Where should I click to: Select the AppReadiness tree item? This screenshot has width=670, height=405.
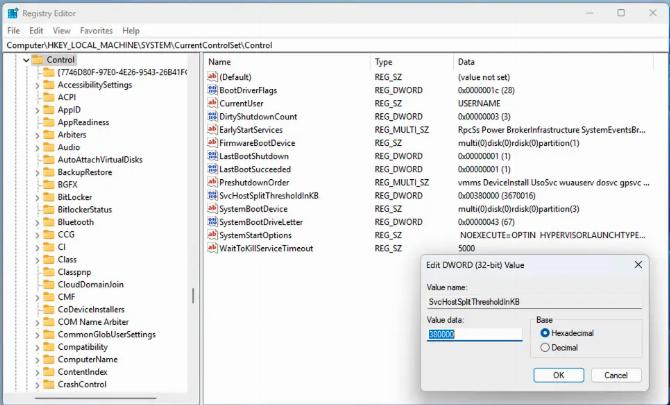point(83,123)
